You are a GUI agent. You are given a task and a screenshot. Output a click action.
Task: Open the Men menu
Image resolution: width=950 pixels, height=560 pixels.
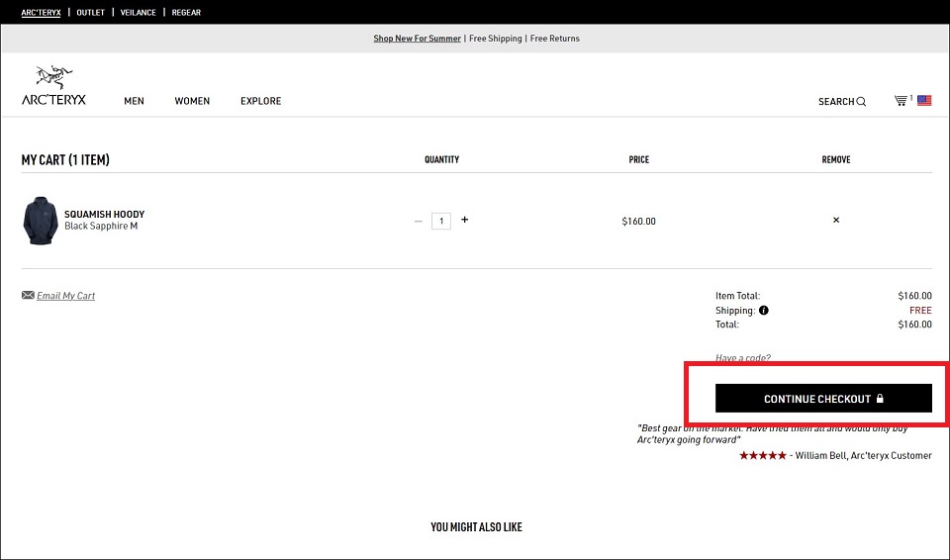134,101
